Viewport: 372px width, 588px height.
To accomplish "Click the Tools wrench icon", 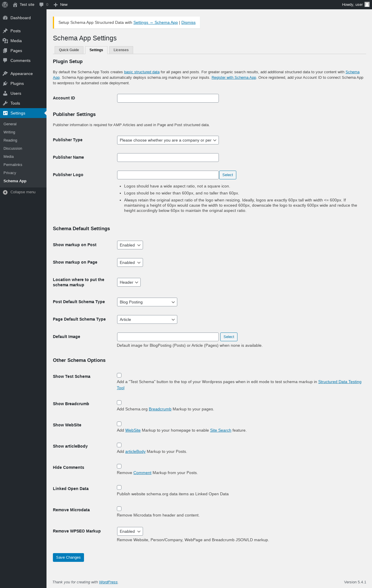I will point(5,103).
